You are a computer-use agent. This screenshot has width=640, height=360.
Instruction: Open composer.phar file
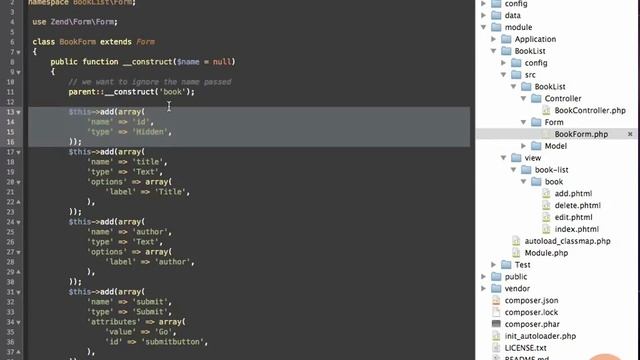532,324
